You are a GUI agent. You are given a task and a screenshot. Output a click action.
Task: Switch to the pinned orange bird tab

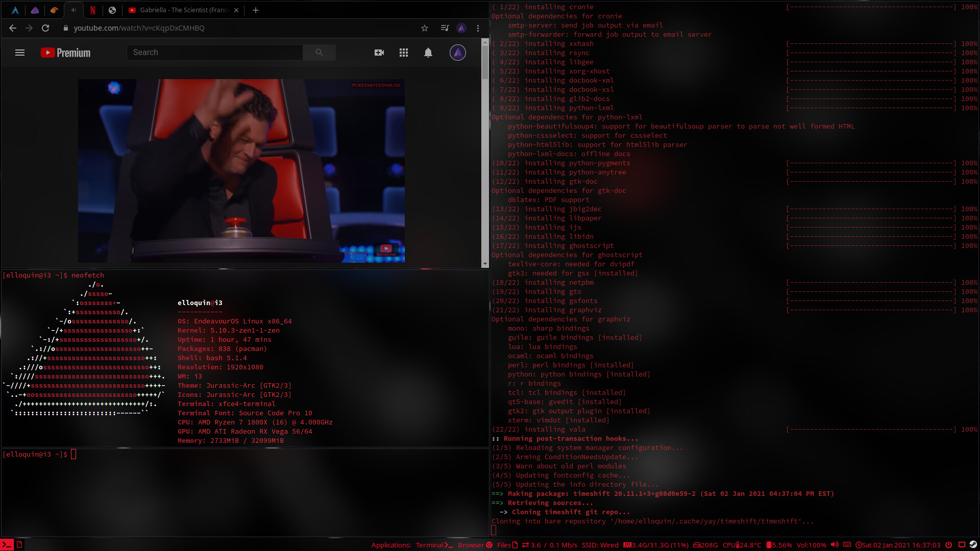click(54, 10)
